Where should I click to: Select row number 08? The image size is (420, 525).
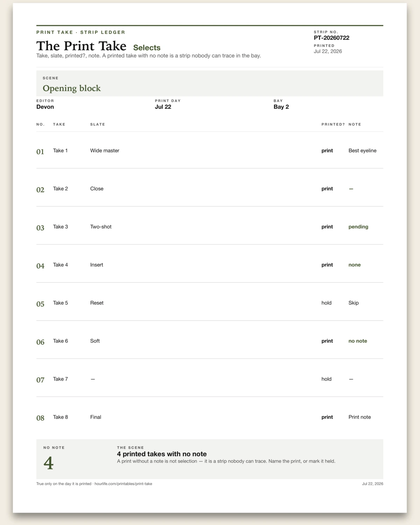(40, 418)
